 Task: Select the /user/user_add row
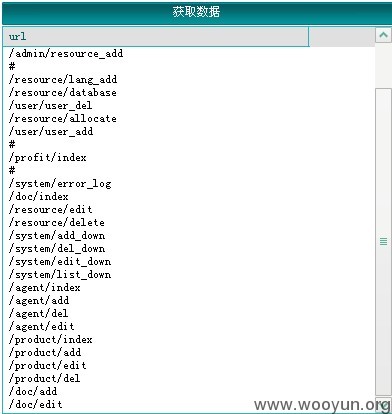(51, 132)
